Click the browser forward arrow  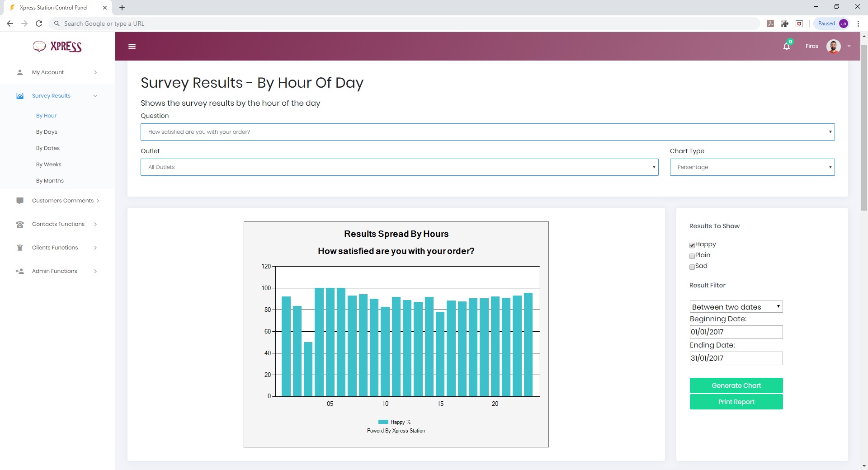pos(24,23)
